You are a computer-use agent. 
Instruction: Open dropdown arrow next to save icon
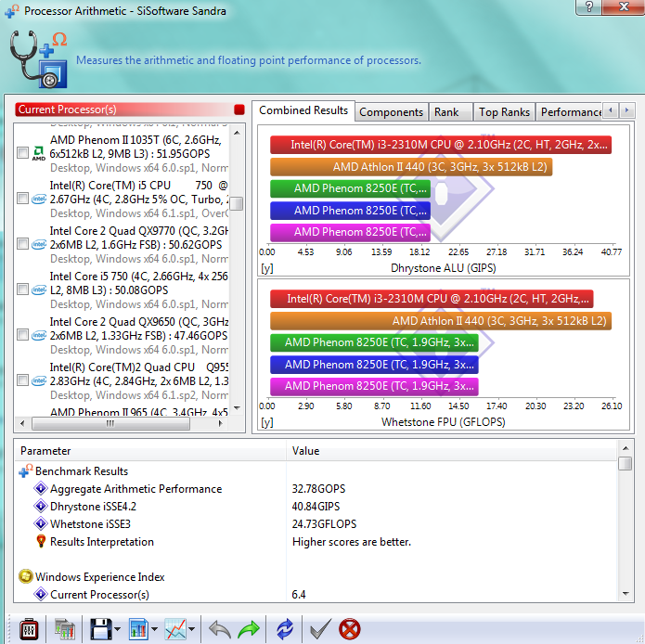(118, 629)
